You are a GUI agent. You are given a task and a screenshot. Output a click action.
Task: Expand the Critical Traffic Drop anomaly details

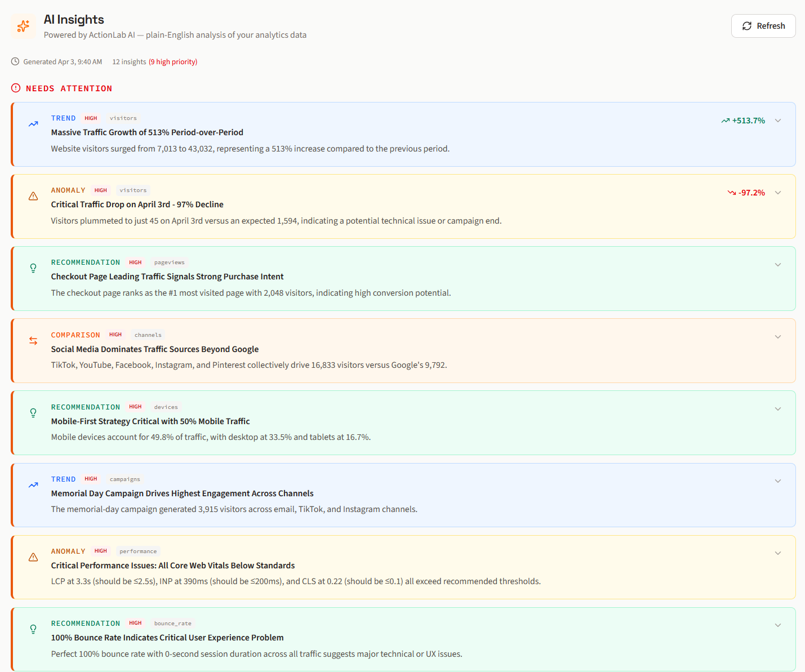778,192
